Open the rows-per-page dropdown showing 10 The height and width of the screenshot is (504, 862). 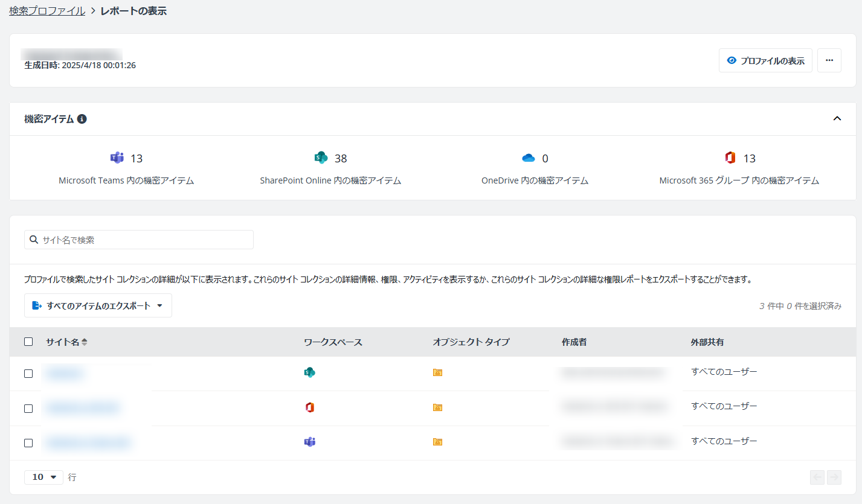click(x=43, y=477)
